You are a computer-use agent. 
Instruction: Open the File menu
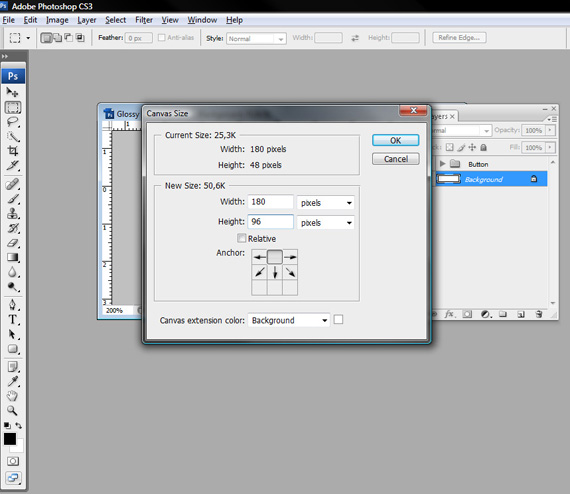pyautogui.click(x=8, y=20)
